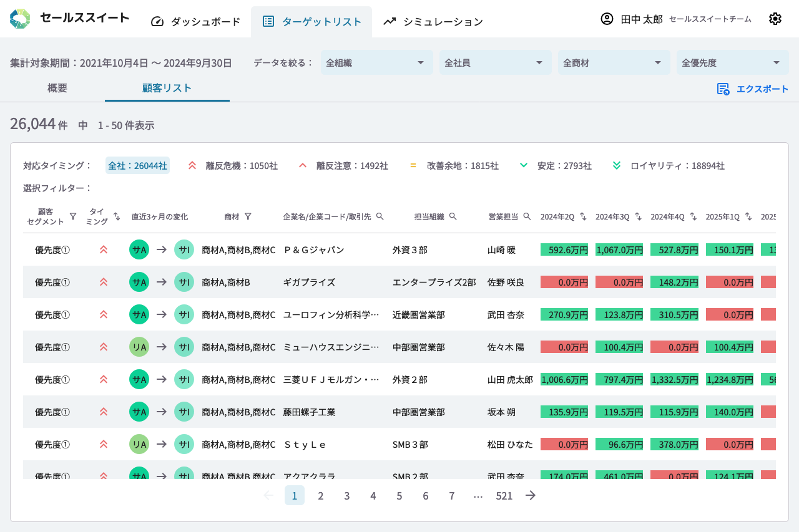Click 藤田螺子工業 company name

(310, 412)
